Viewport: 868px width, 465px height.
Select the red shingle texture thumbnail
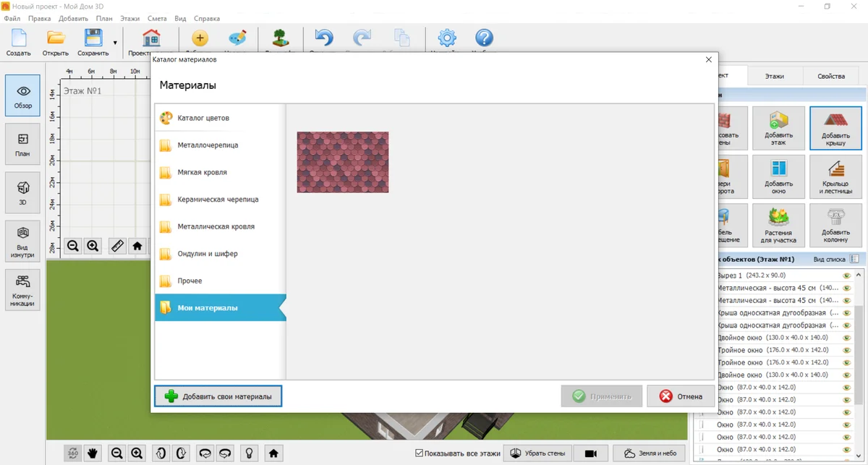point(343,162)
